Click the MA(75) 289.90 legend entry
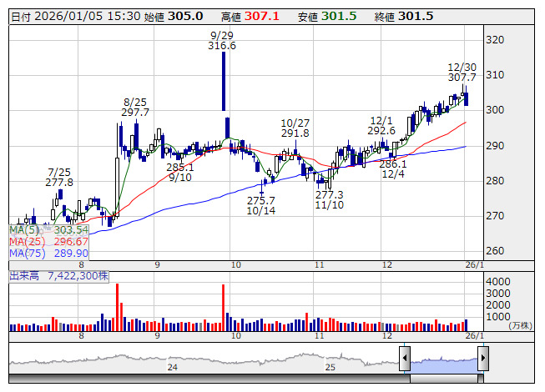 pyautogui.click(x=48, y=253)
